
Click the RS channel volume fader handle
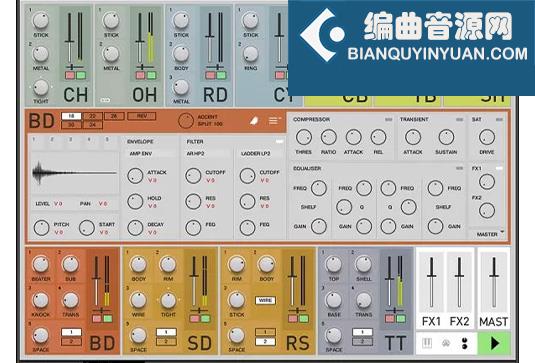pos(292,275)
